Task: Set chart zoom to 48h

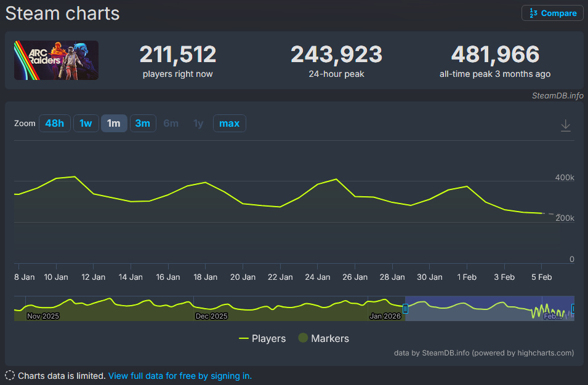Action: (55, 123)
